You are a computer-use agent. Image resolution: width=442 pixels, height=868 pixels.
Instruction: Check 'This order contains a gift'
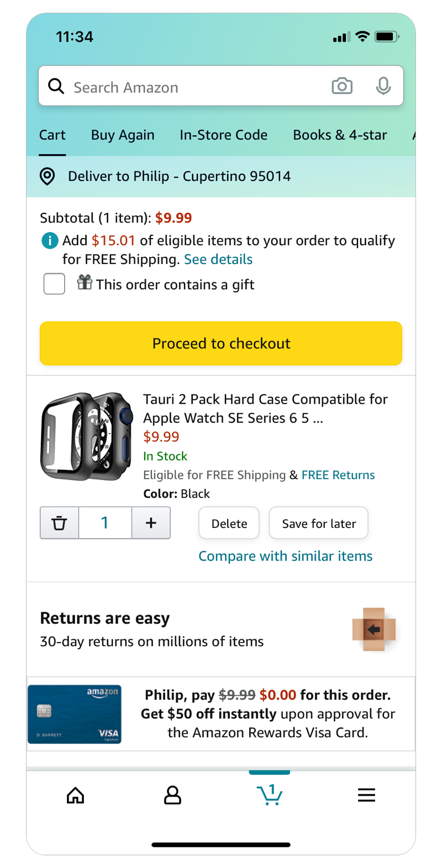click(55, 284)
